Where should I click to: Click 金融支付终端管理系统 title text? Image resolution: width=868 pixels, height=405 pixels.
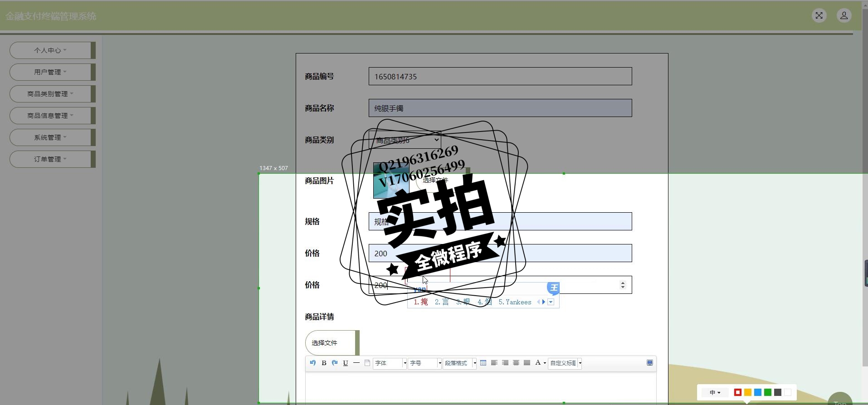51,16
